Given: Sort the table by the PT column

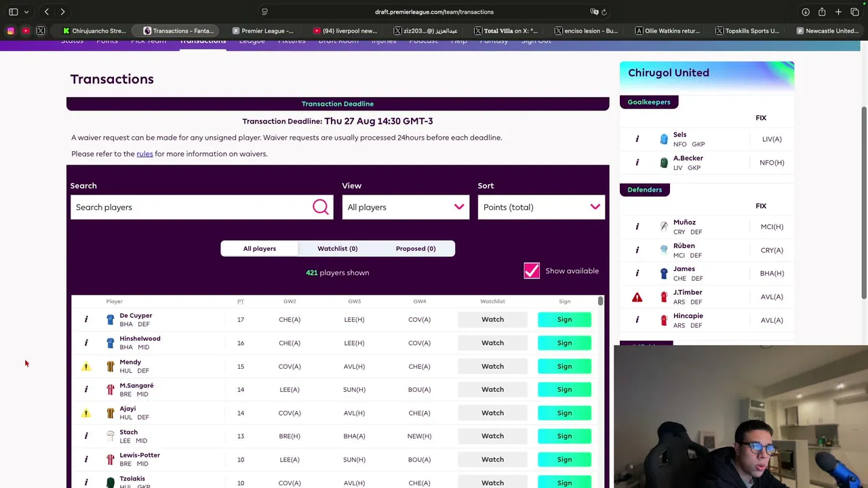Looking at the screenshot, I should tap(241, 301).
